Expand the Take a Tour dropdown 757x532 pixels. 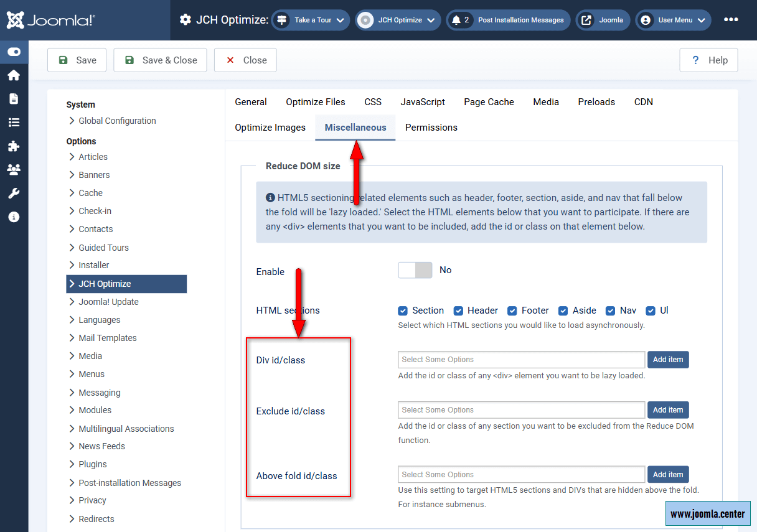311,20
